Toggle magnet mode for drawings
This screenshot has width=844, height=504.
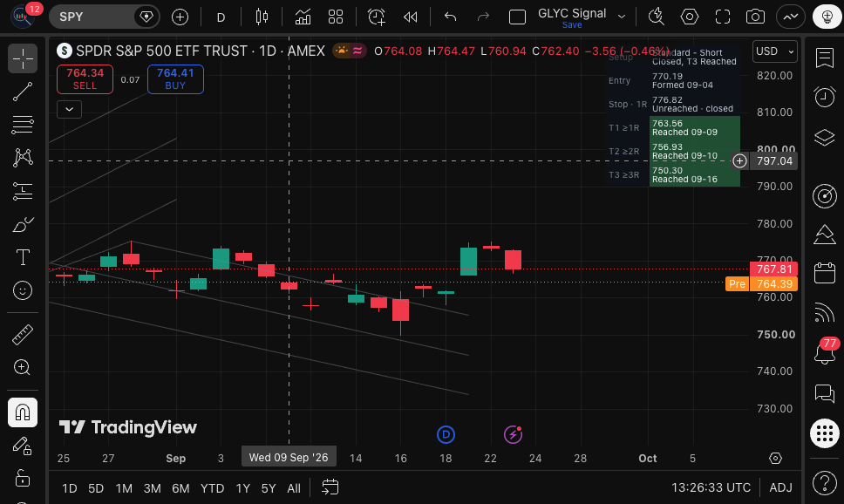tap(23, 412)
